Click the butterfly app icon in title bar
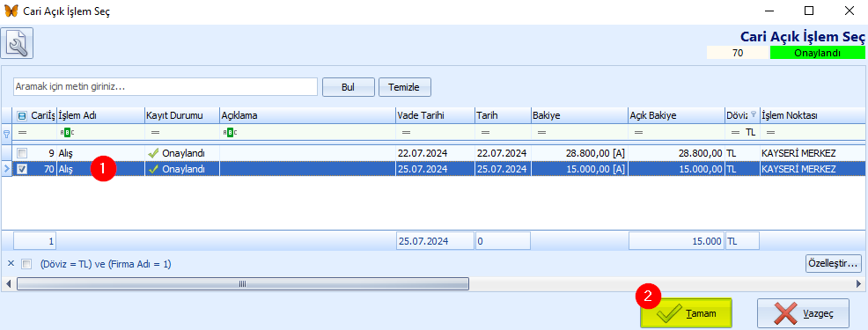Viewport: 868px width, 330px height. point(11,11)
